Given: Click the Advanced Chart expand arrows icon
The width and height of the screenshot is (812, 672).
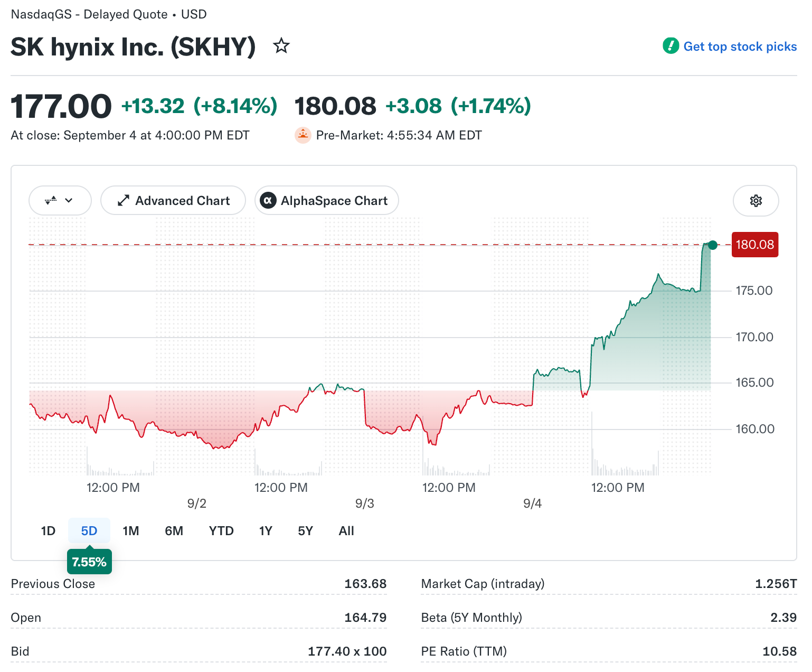Looking at the screenshot, I should point(124,201).
